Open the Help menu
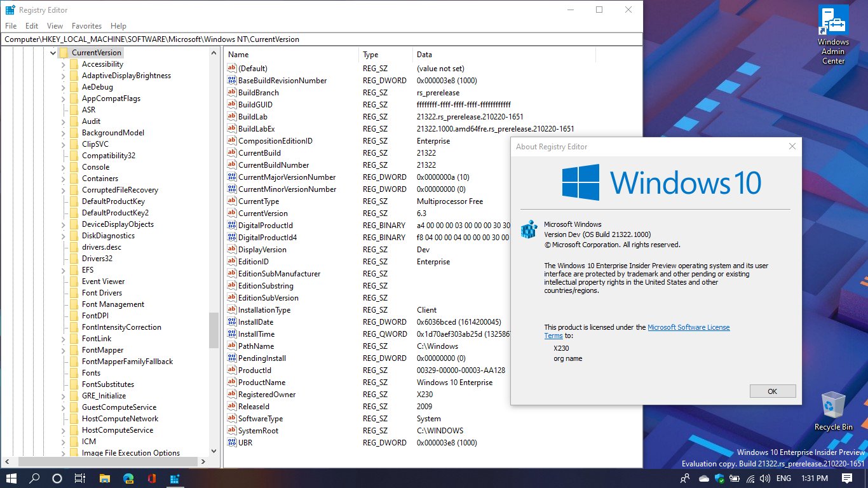The width and height of the screenshot is (868, 488). click(x=119, y=26)
